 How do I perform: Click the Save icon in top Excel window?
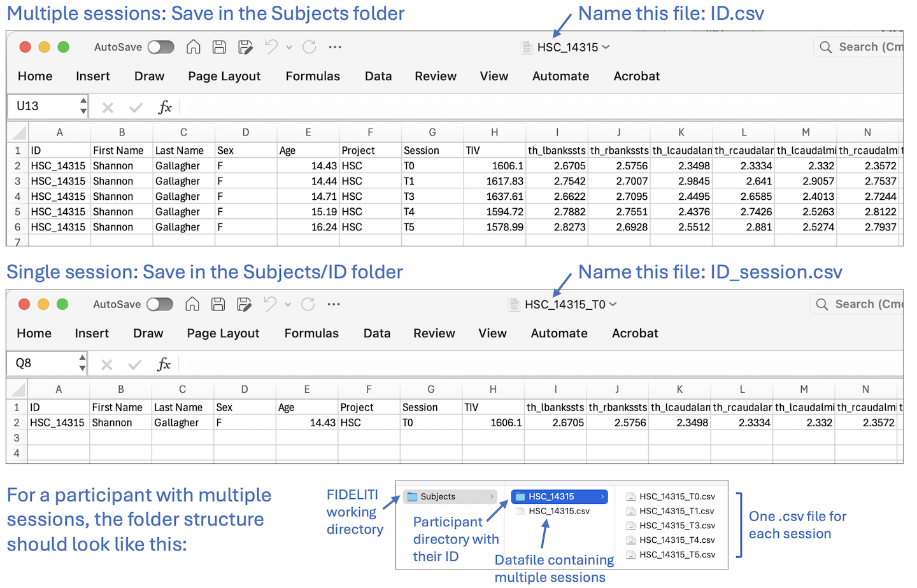[219, 47]
